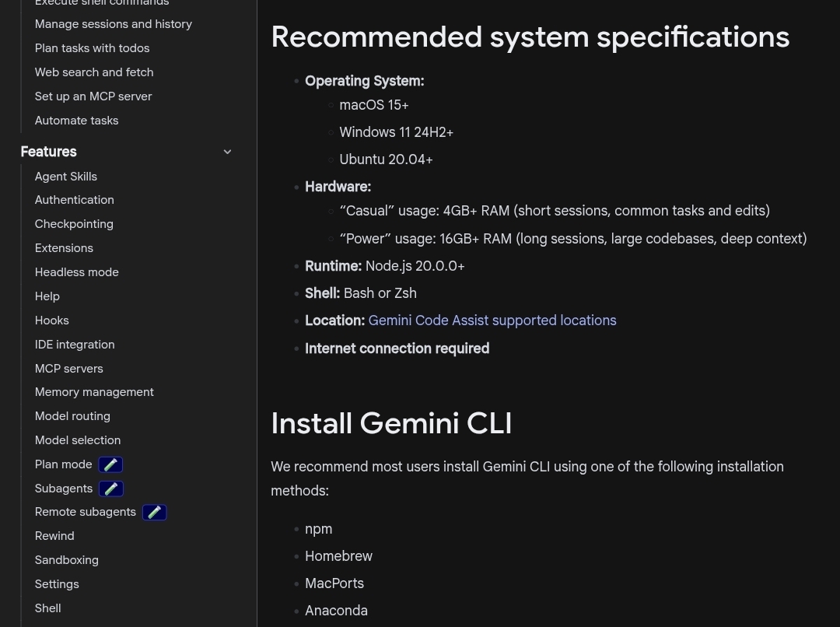840x627 pixels.
Task: Go to Memory management
Action: [94, 392]
